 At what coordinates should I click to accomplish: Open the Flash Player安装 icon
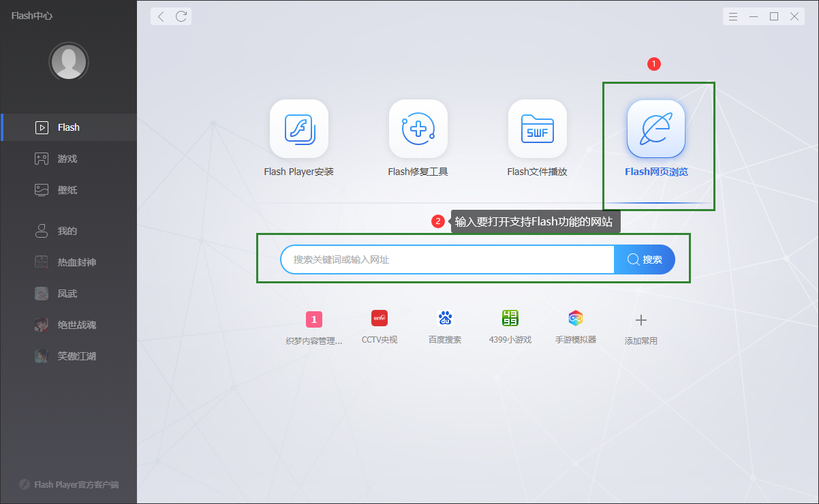298,129
